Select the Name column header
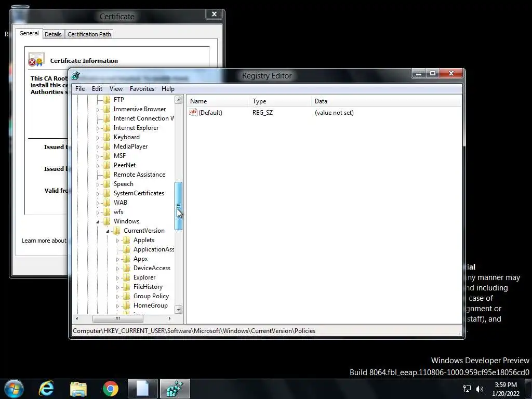 click(218, 101)
